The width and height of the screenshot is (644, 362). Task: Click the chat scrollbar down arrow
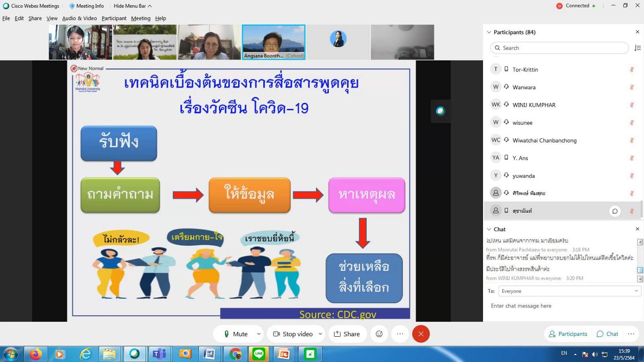coord(640,279)
